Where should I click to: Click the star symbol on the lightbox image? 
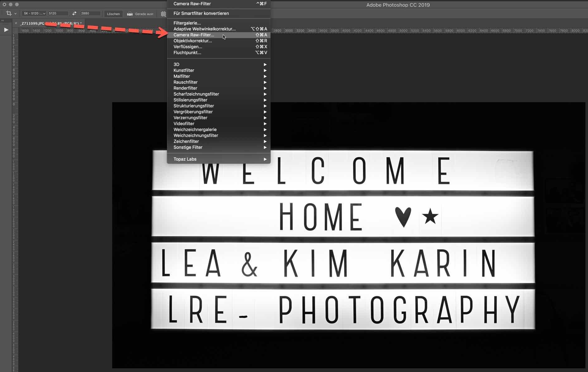[x=430, y=216]
